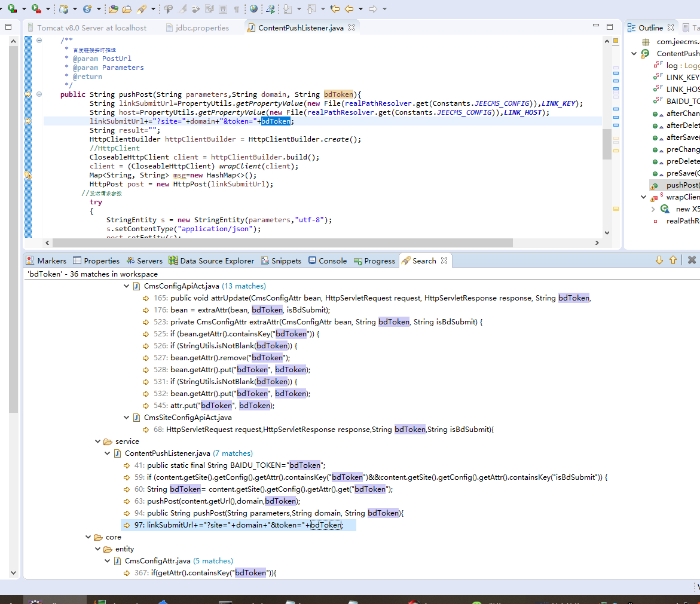Collapse CmsConfigApiAct.java search results

point(126,286)
